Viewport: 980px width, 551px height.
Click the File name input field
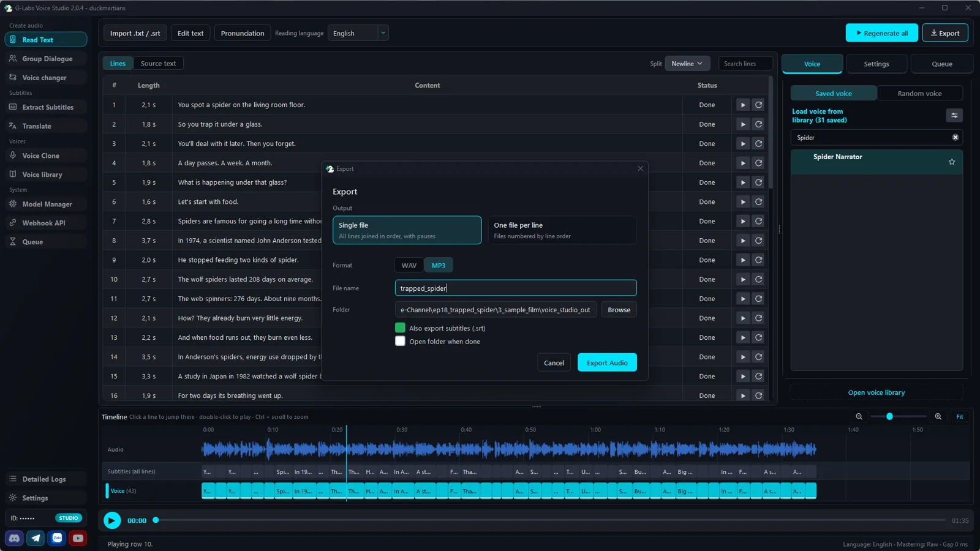[516, 288]
